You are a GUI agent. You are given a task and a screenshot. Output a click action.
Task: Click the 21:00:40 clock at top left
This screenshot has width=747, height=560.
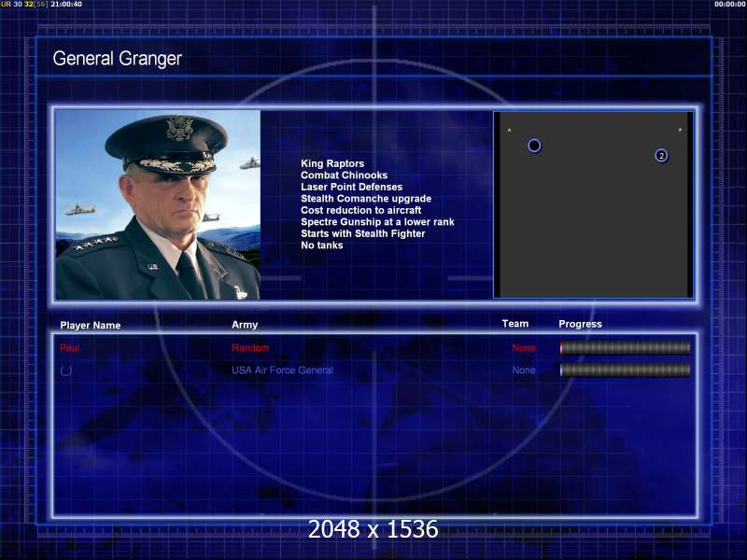pos(66,4)
